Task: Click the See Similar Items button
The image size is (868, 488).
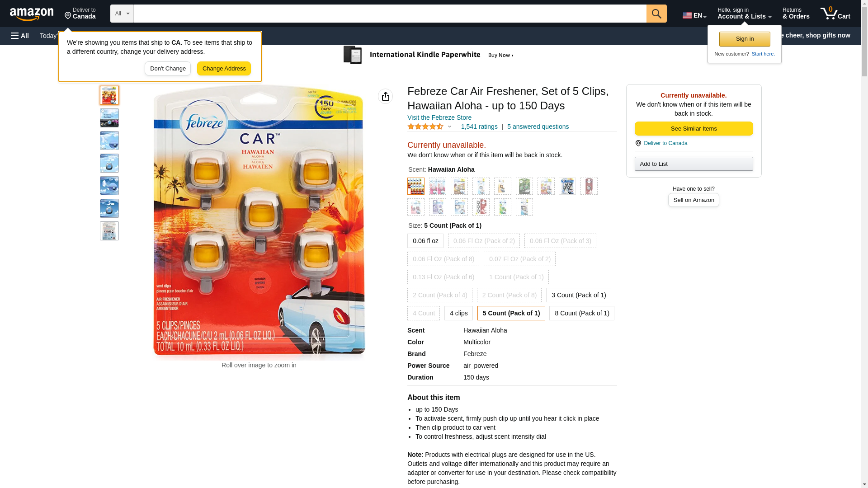Action: click(693, 129)
